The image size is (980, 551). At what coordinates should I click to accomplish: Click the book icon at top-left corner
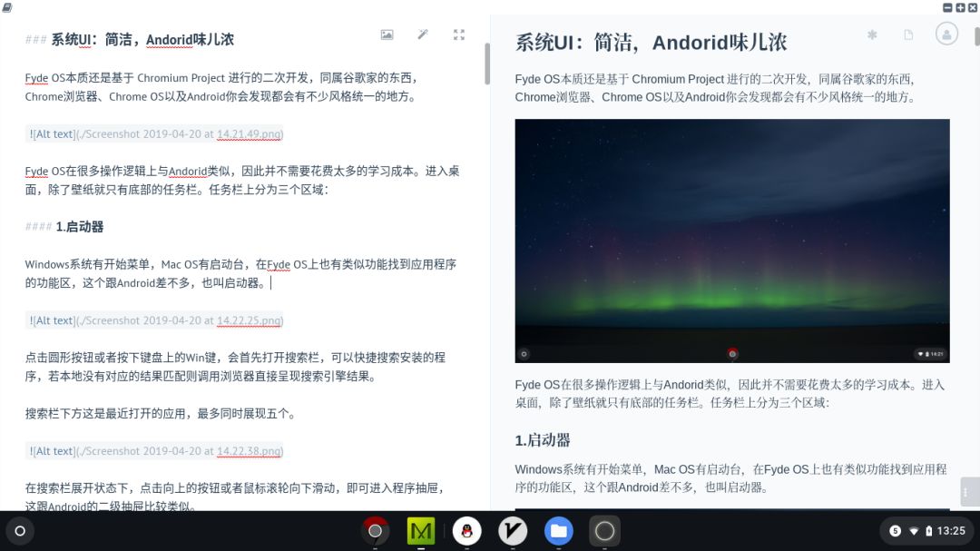[x=7, y=6]
